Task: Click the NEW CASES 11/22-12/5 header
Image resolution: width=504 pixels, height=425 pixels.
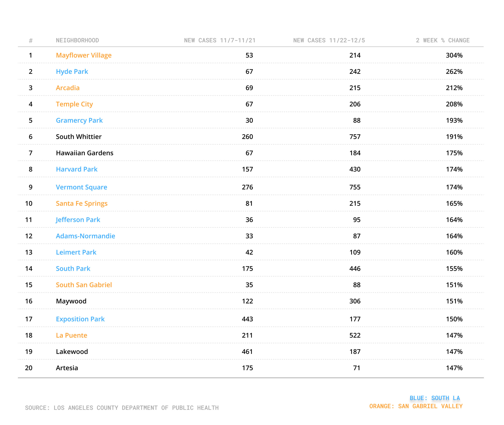Action: click(329, 41)
